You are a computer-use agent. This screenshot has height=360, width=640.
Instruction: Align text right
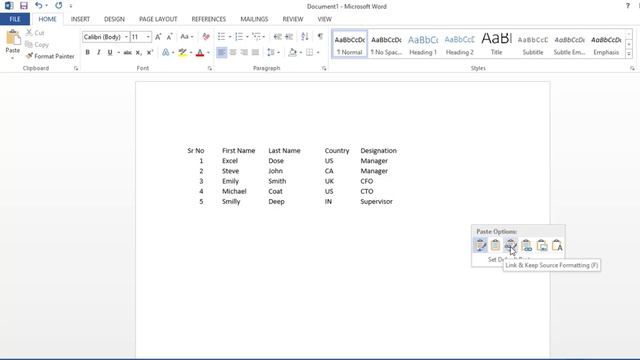point(244,52)
